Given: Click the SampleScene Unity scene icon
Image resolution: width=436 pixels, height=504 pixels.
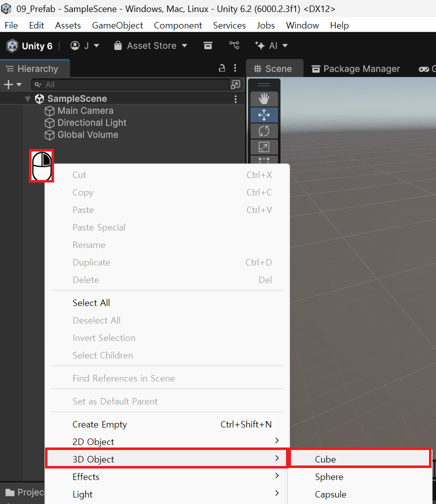Looking at the screenshot, I should pos(39,99).
